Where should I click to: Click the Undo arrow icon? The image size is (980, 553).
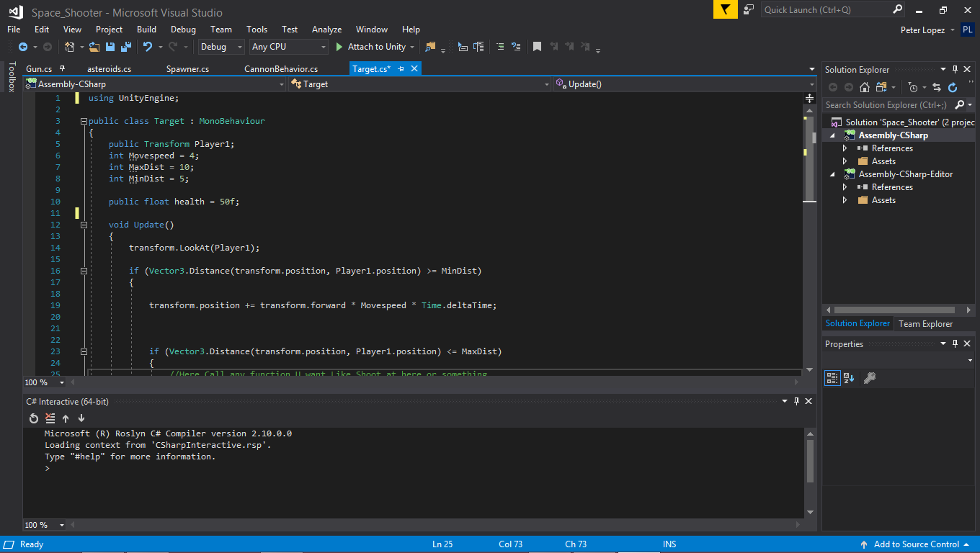[x=147, y=47]
